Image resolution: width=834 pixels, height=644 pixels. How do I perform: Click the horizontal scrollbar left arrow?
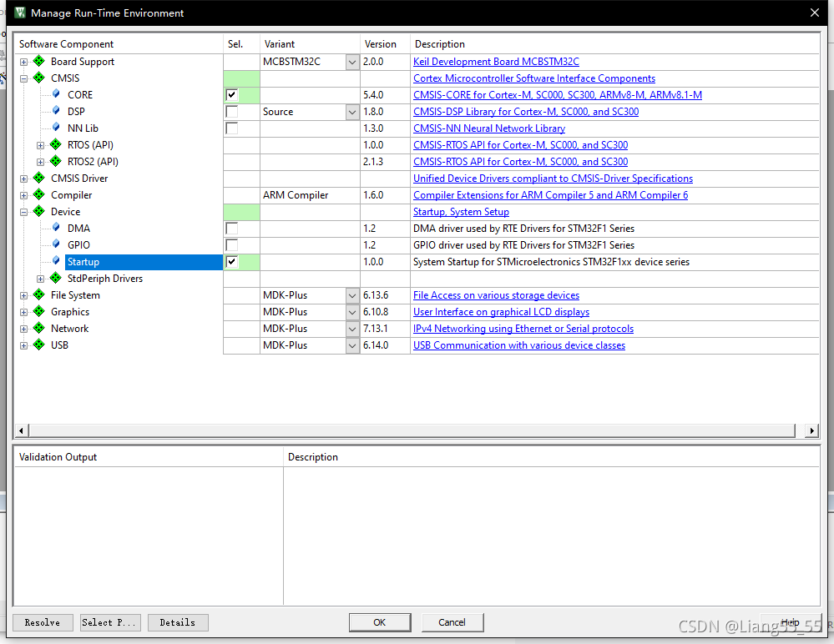tap(21, 430)
